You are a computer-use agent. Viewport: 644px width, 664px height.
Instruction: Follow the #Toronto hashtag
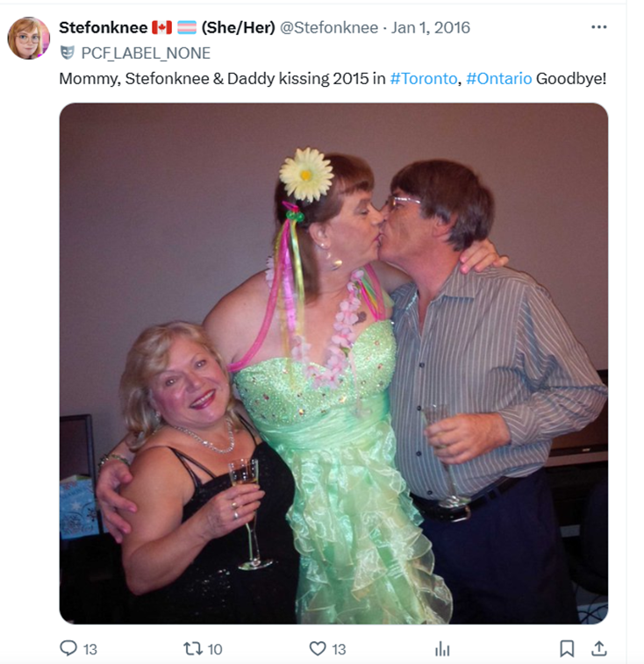(x=423, y=79)
